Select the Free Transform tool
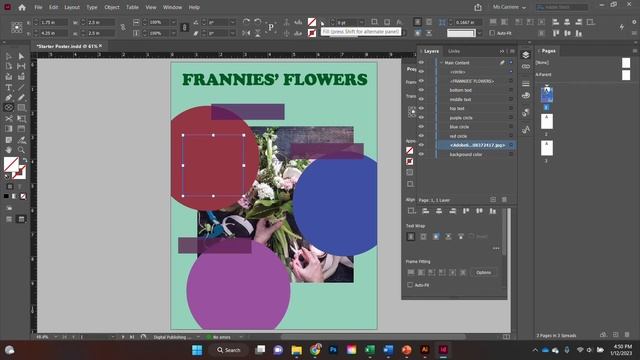 click(21, 118)
